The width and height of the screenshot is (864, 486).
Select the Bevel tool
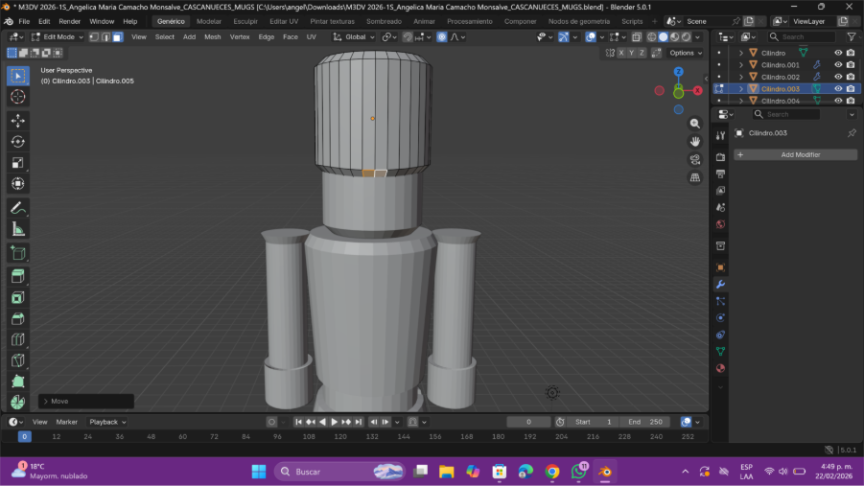tap(18, 318)
